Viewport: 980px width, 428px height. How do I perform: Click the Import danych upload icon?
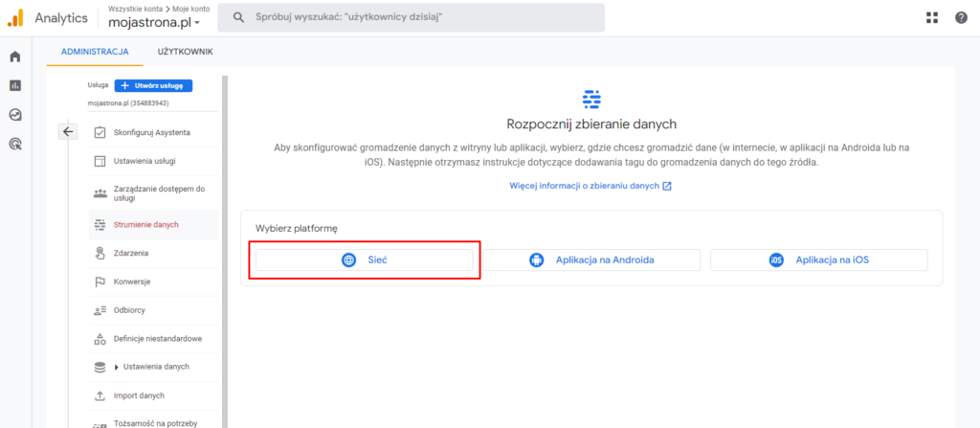point(100,396)
